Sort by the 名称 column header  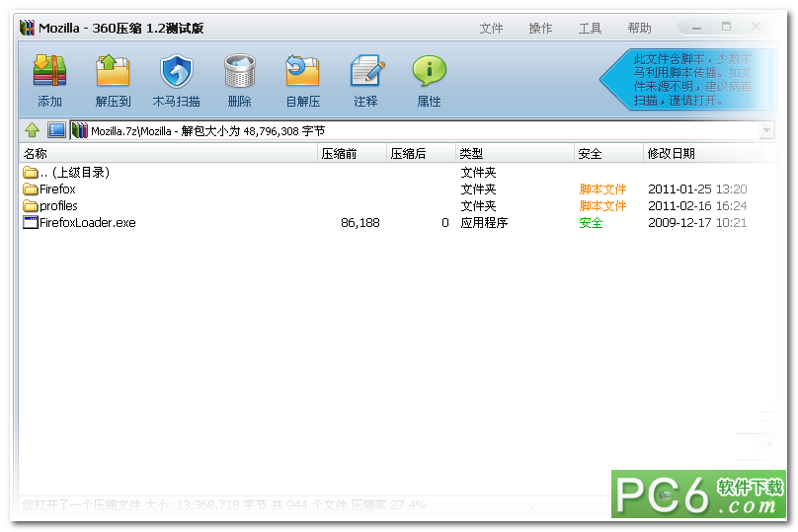point(168,154)
